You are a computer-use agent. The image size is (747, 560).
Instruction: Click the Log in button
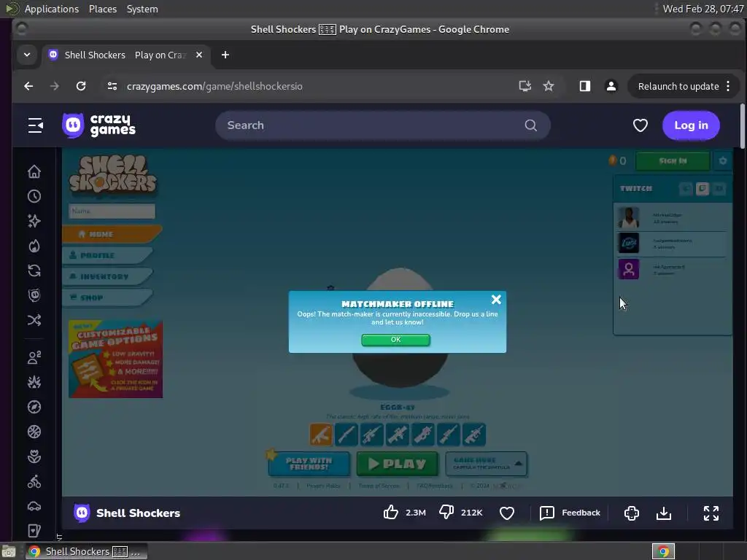pos(691,125)
